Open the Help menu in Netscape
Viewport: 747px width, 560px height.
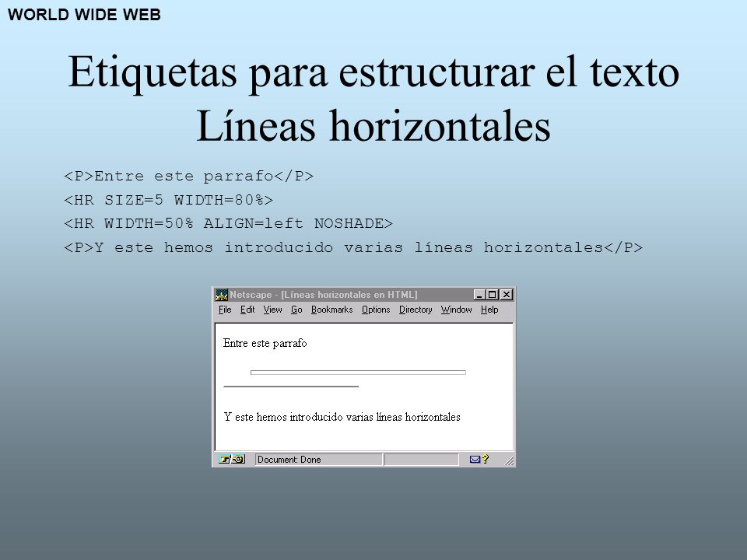click(489, 310)
